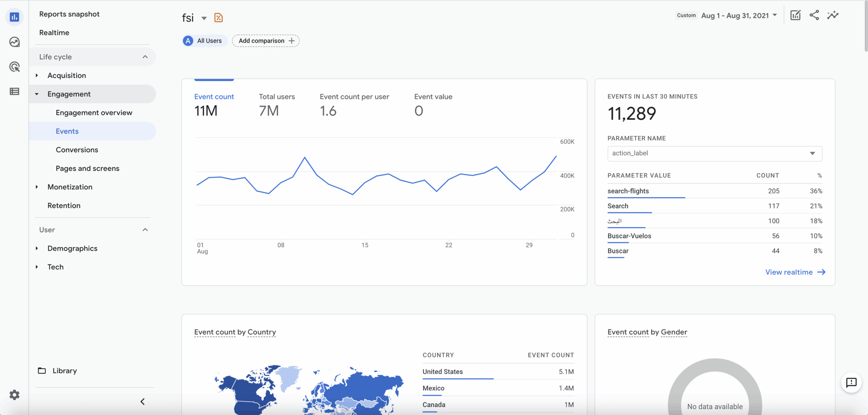Viewport: 868px width, 415px height.
Task: Open the Conversions report
Action: tap(77, 150)
